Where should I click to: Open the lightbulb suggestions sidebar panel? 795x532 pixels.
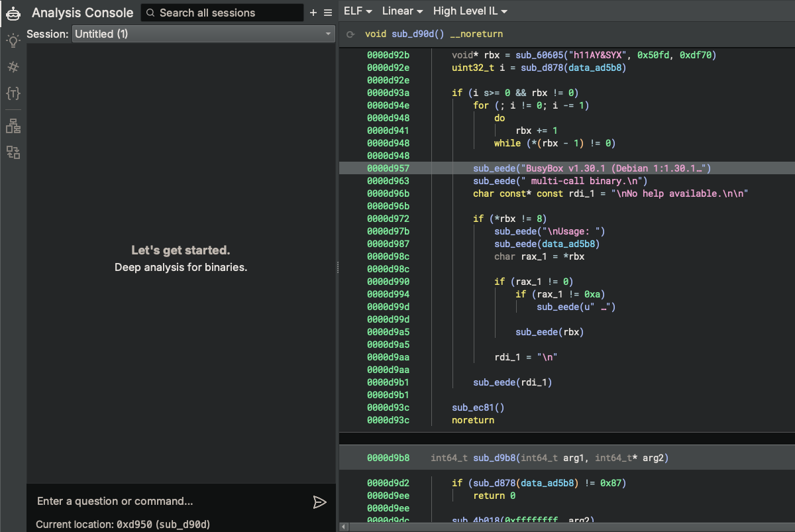(x=13, y=40)
